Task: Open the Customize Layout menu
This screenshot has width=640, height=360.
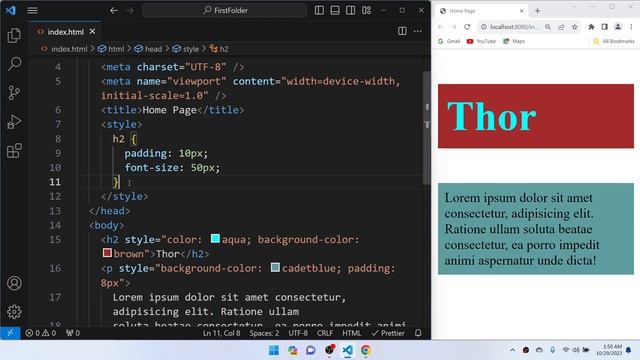Action: pyautogui.click(x=366, y=10)
